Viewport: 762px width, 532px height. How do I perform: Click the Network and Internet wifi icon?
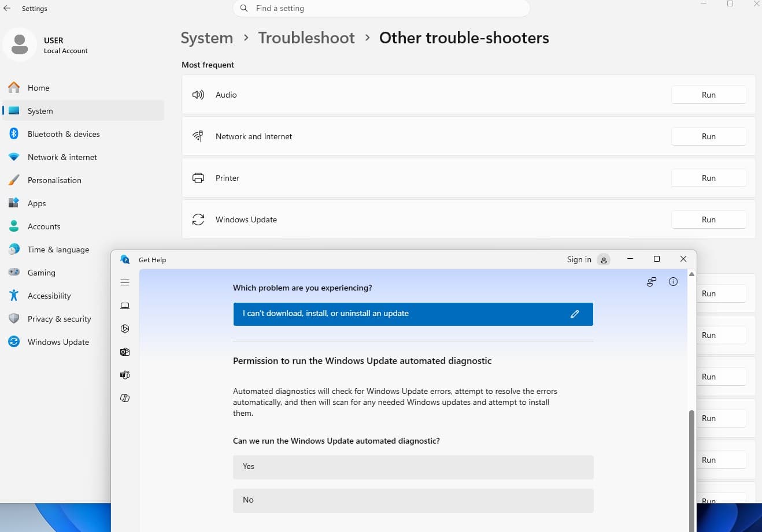198,136
